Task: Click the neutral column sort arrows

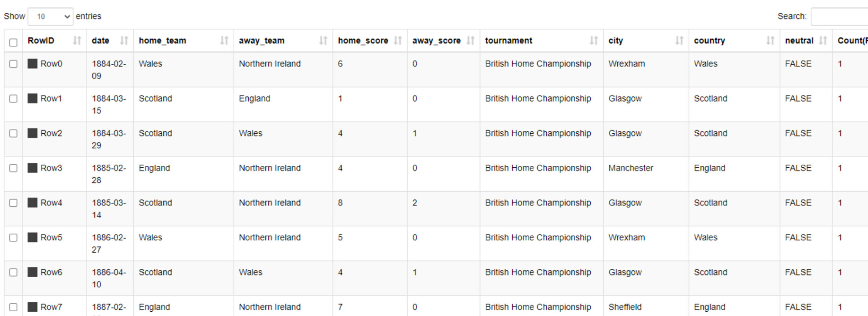Action: click(823, 41)
